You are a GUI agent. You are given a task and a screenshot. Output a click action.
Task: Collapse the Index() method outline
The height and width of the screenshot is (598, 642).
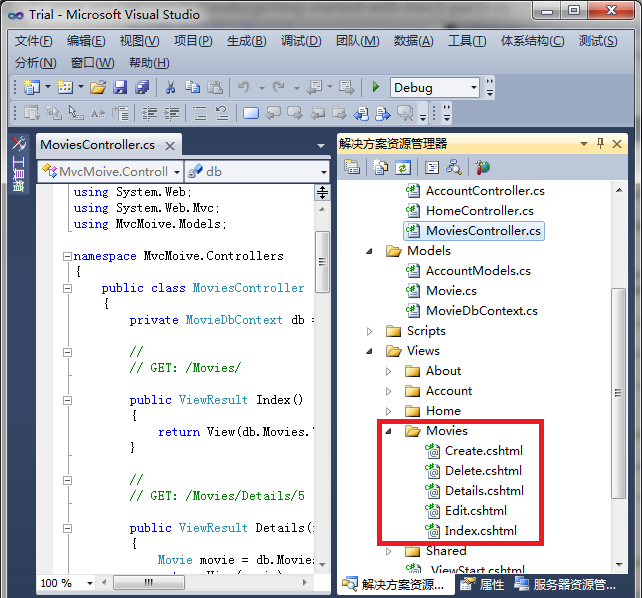pyautogui.click(x=68, y=400)
